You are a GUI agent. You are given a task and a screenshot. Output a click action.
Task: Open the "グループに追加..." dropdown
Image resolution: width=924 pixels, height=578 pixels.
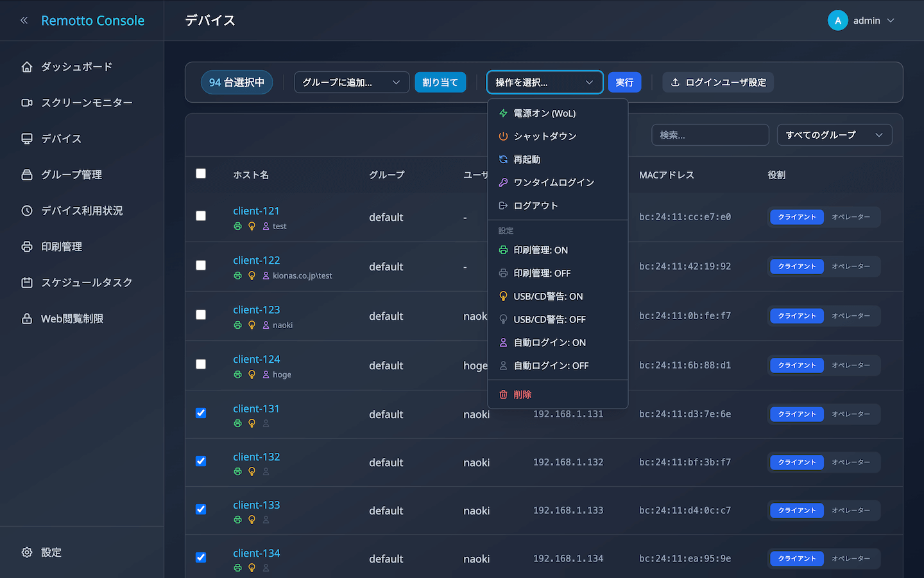351,82
